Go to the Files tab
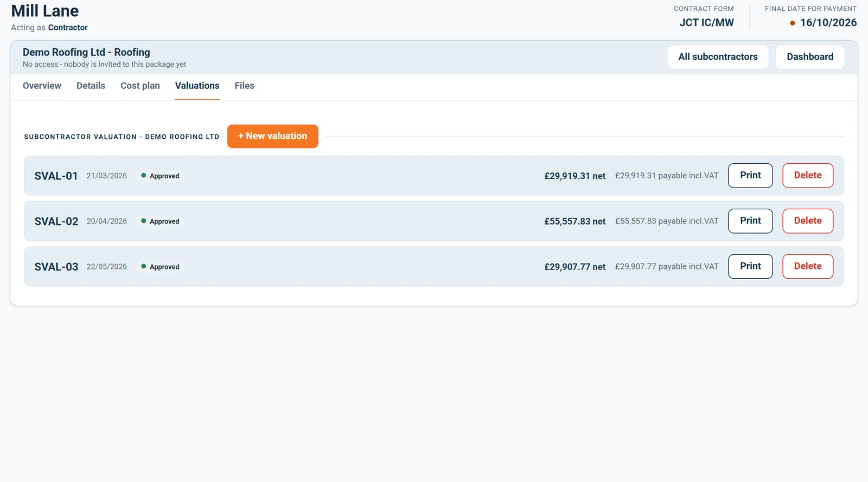Viewport: 868px width, 482px height. pos(244,86)
